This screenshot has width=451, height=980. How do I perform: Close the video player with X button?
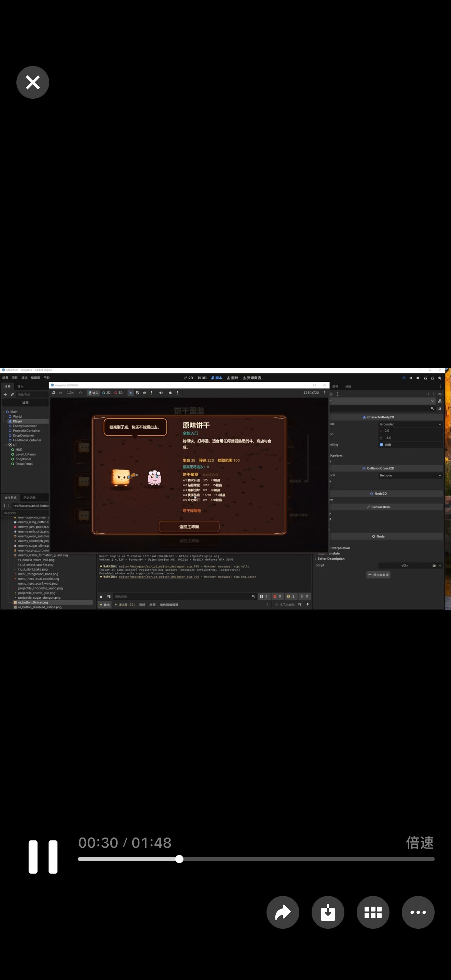pos(33,82)
